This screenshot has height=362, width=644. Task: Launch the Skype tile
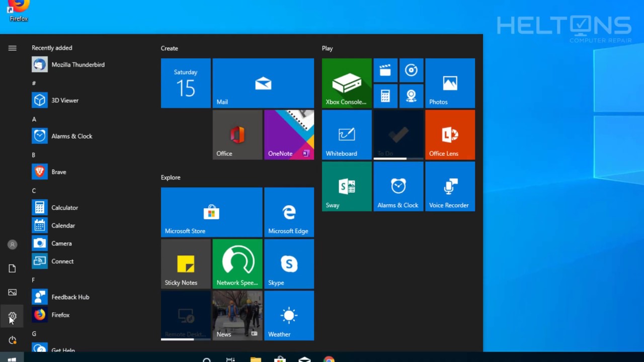[x=289, y=264]
